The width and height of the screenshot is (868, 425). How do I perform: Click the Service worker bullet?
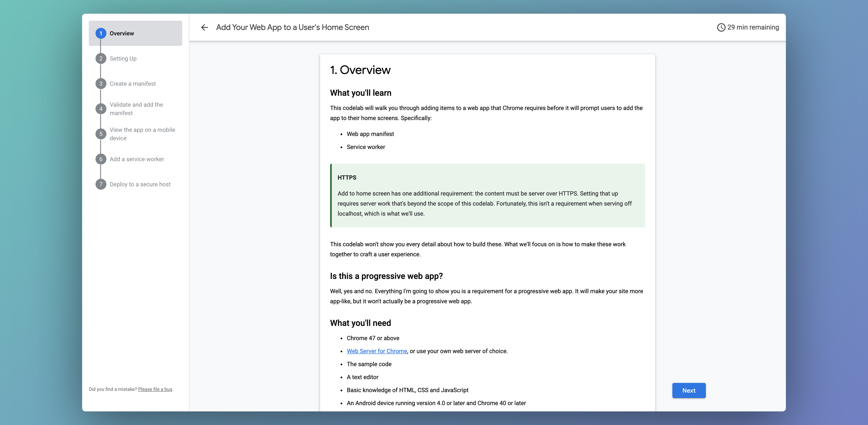pos(366,147)
